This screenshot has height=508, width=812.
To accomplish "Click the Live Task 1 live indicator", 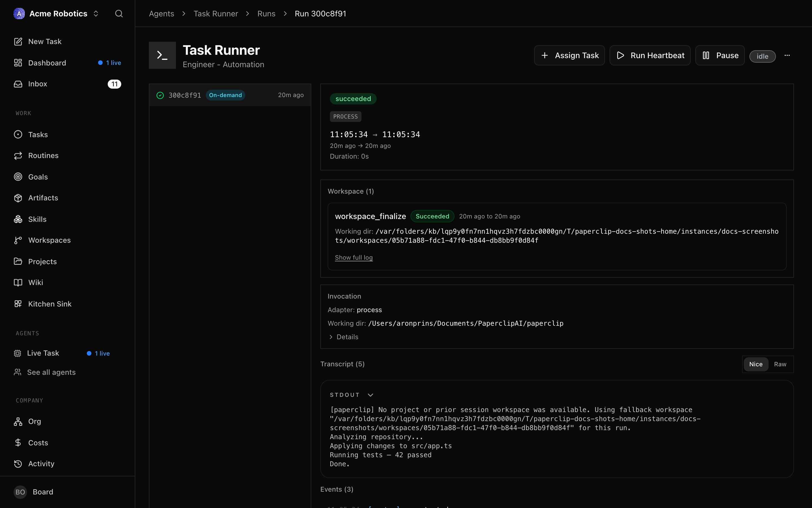I will tap(98, 353).
